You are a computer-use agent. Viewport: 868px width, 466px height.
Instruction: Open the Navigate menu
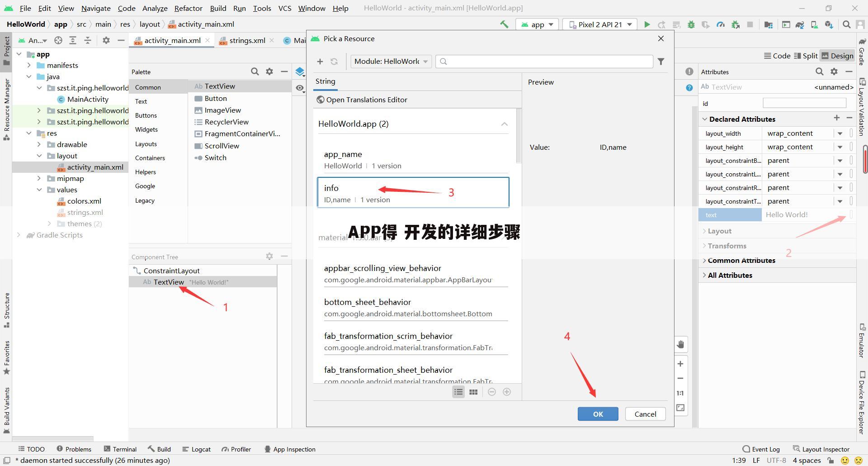coord(96,8)
